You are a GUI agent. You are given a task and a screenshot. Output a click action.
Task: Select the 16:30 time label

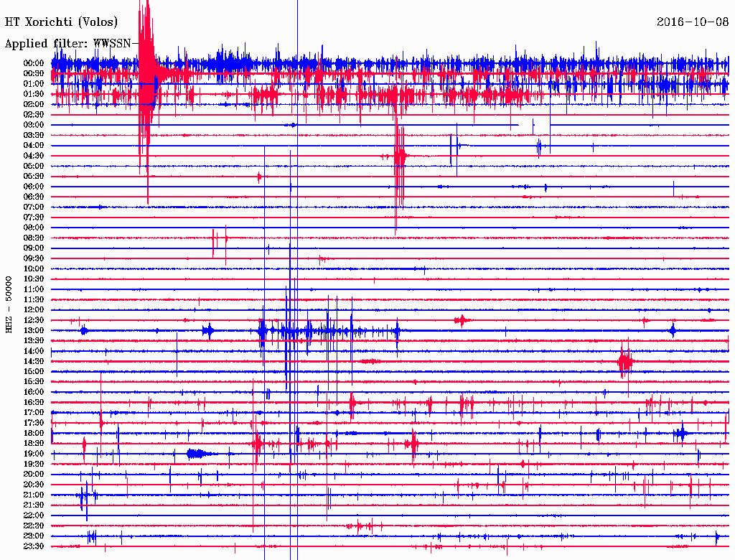pos(34,403)
